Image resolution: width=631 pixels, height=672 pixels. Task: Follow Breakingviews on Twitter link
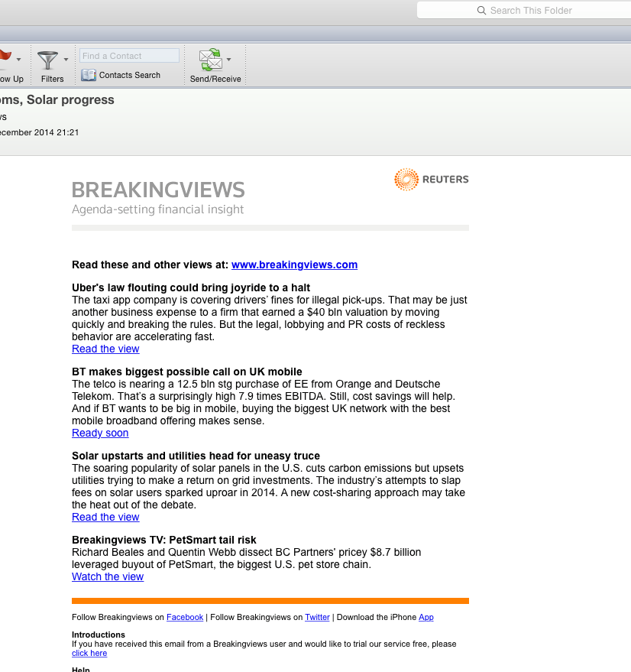coord(318,617)
